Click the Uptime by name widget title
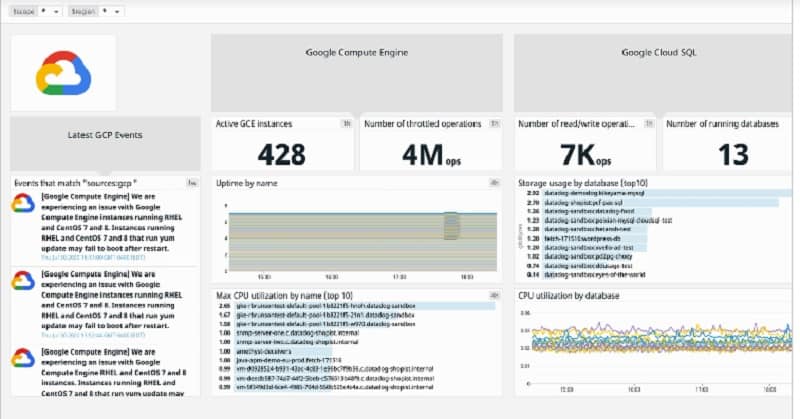Screen dimensions: 800x419 pyautogui.click(x=246, y=183)
